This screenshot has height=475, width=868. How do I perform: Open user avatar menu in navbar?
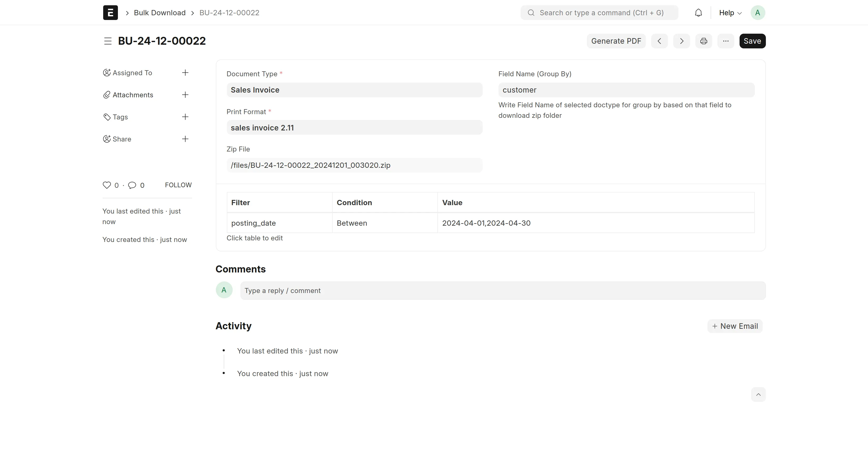coord(757,12)
